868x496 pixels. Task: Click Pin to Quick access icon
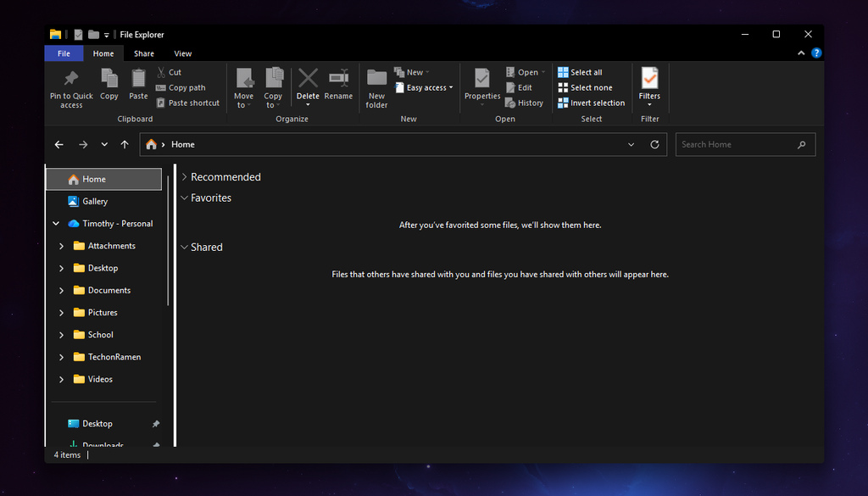[x=71, y=79]
